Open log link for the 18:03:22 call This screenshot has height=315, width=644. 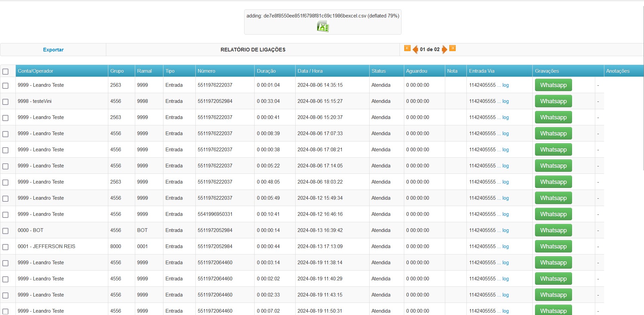click(505, 182)
